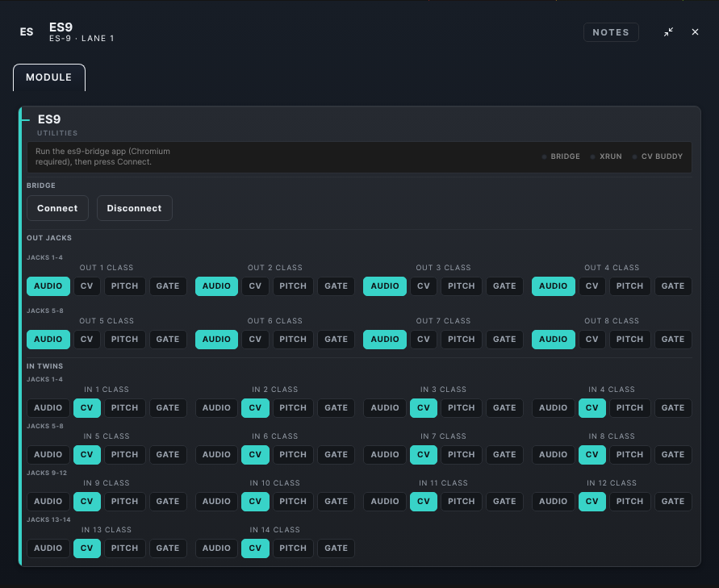The image size is (719, 588).
Task: Select GATE for IN 2 class
Action: point(337,408)
